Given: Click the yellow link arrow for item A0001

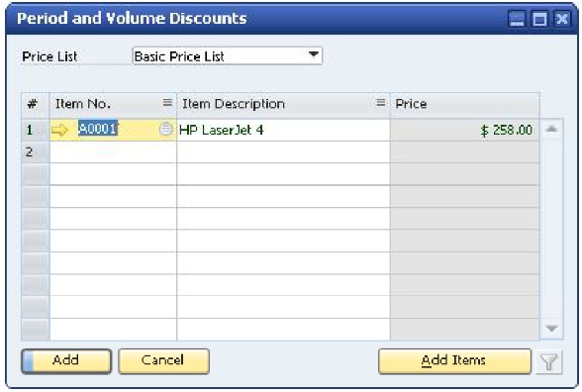Looking at the screenshot, I should [x=60, y=130].
